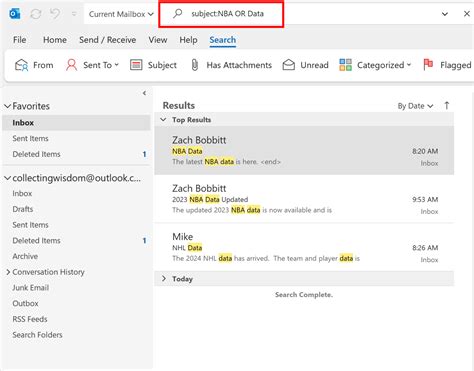Open the Junk Email folder
The height and width of the screenshot is (371, 474).
tap(31, 288)
